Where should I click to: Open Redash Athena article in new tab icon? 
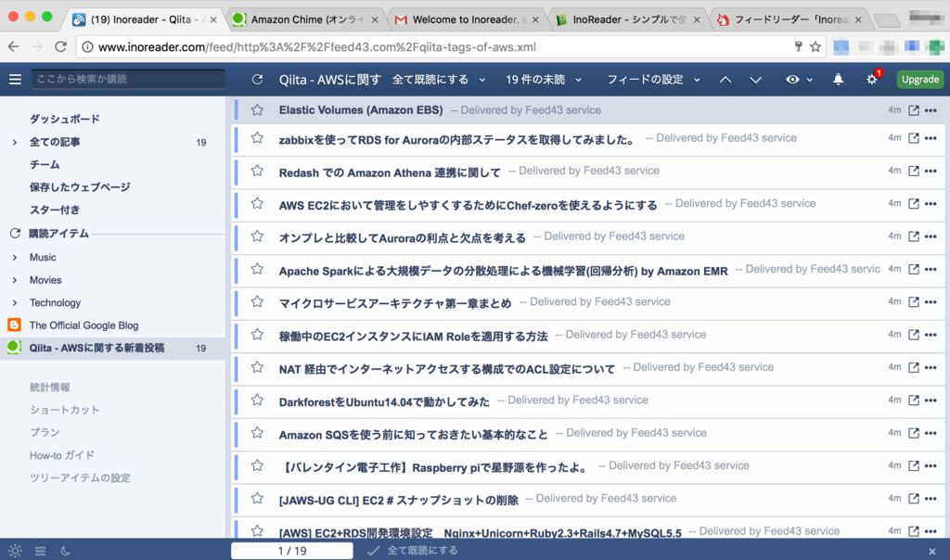coord(914,171)
